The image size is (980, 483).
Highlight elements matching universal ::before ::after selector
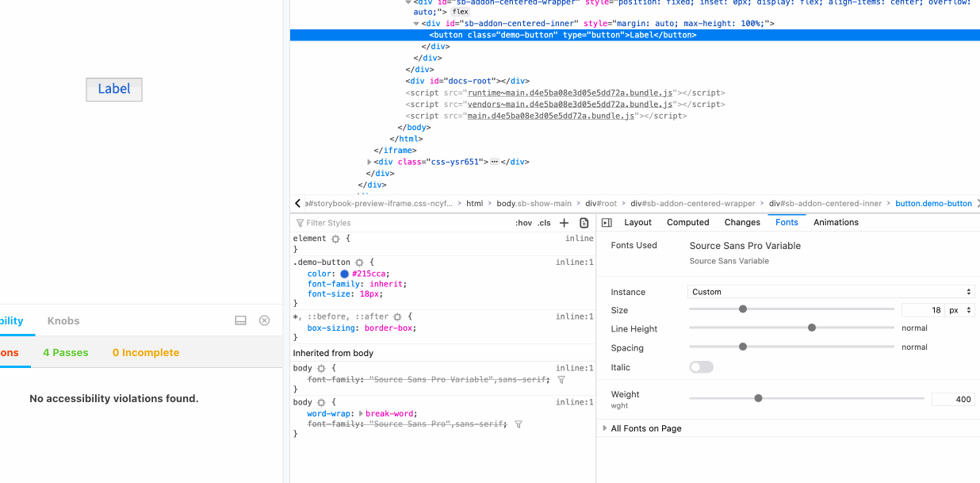tap(397, 317)
